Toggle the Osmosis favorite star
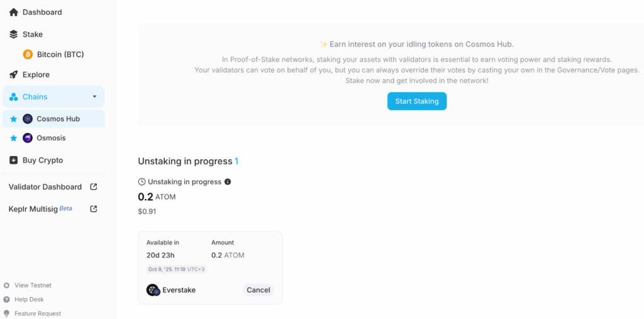 (x=13, y=138)
